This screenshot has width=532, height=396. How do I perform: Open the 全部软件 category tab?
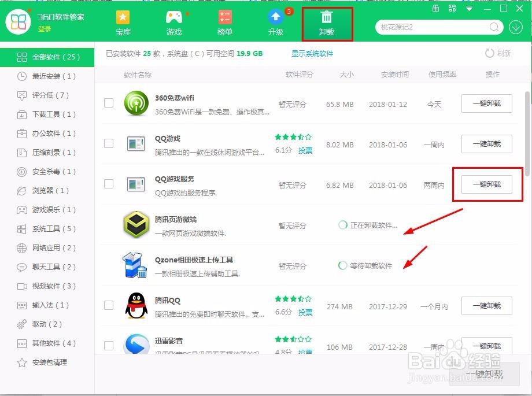click(49, 57)
